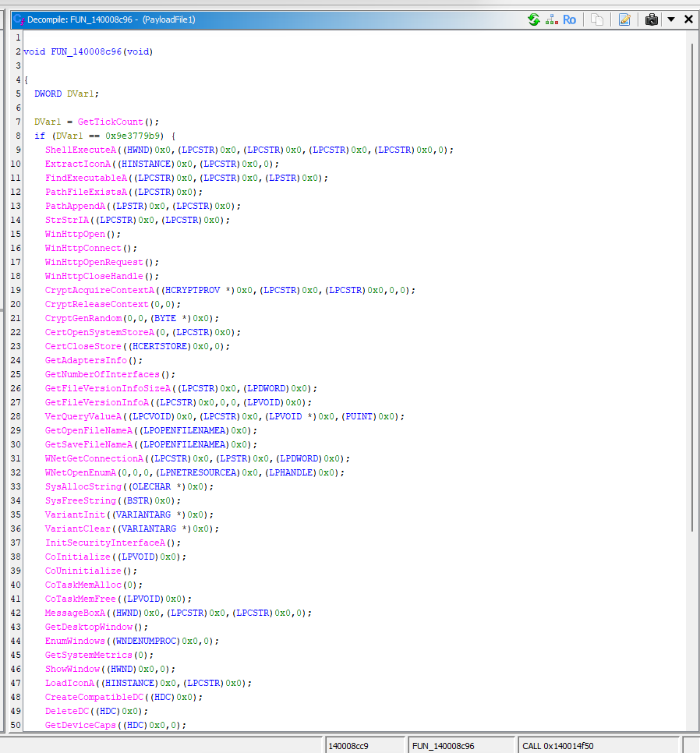Screen dimensions: 700x753
Task: Click the export/edit note icon
Action: pyautogui.click(x=624, y=19)
